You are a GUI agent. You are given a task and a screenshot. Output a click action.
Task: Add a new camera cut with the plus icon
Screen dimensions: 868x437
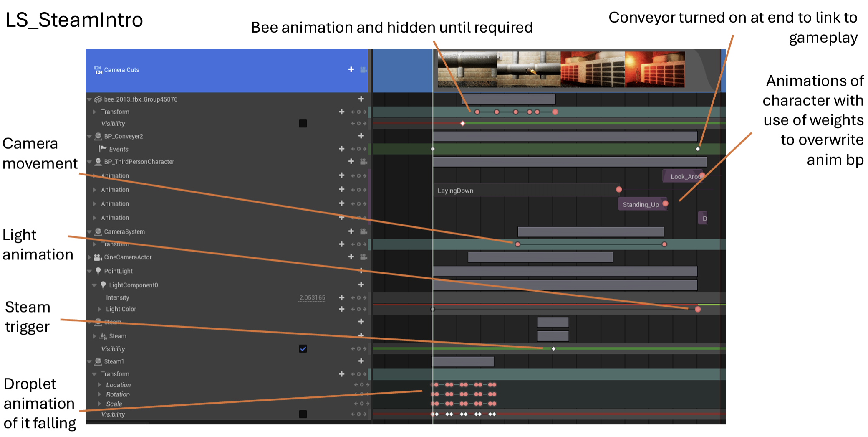click(351, 69)
